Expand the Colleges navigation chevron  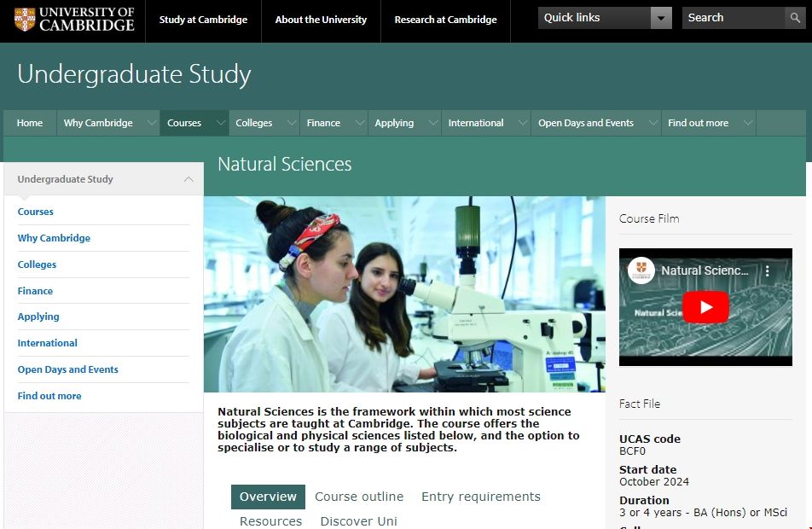(x=291, y=123)
